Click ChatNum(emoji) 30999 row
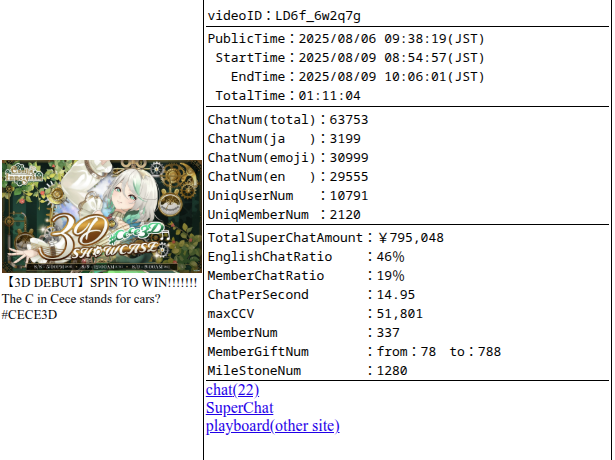Image resolution: width=615 pixels, height=460 pixels. click(288, 158)
